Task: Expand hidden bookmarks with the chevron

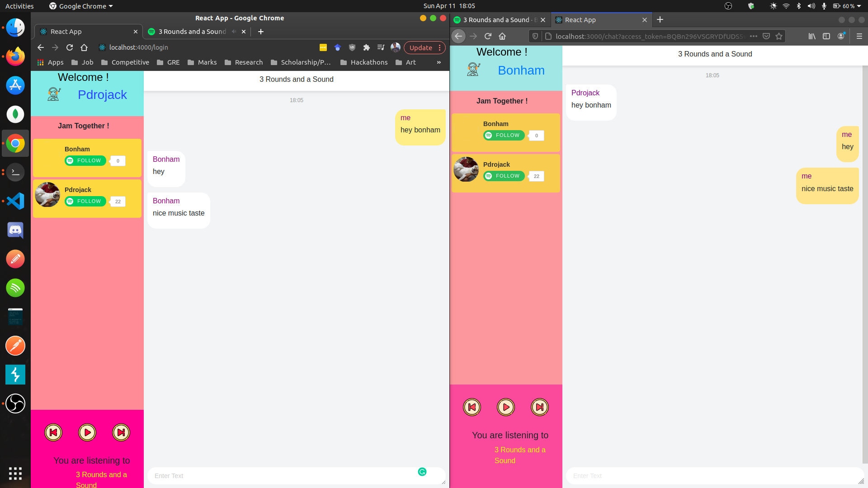Action: click(439, 62)
